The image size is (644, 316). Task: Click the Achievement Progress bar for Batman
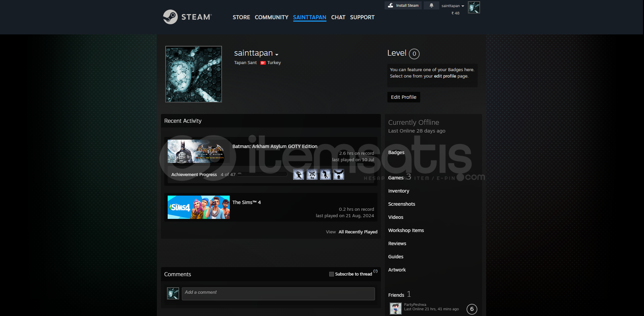tap(262, 174)
